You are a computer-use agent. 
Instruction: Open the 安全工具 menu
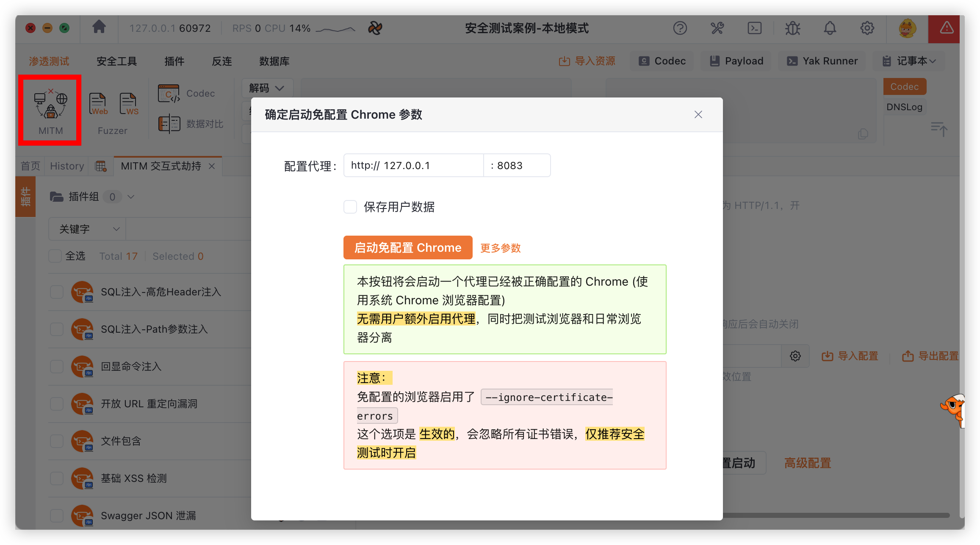[116, 61]
